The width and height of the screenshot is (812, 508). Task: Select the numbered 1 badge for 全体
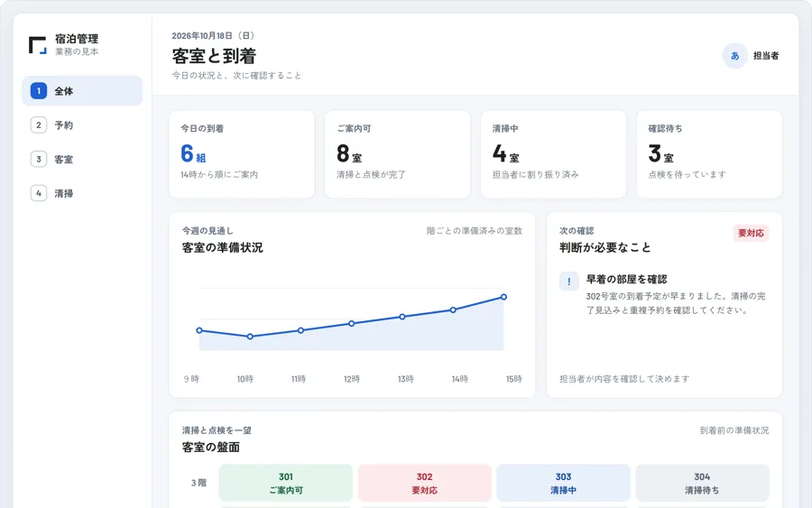(38, 91)
